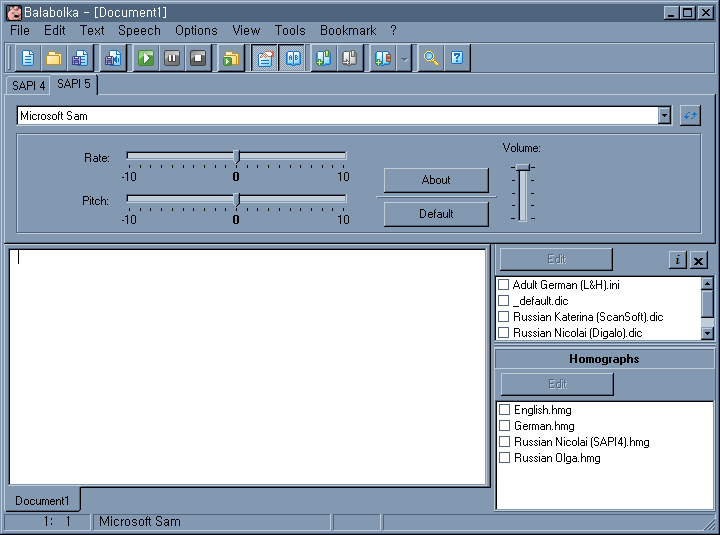Click the dictionary Edit button
The width and height of the screenshot is (720, 535).
(556, 259)
